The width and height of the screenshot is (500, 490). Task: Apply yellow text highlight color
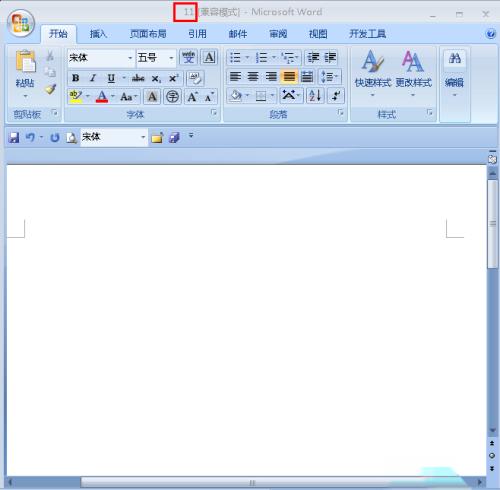point(76,97)
